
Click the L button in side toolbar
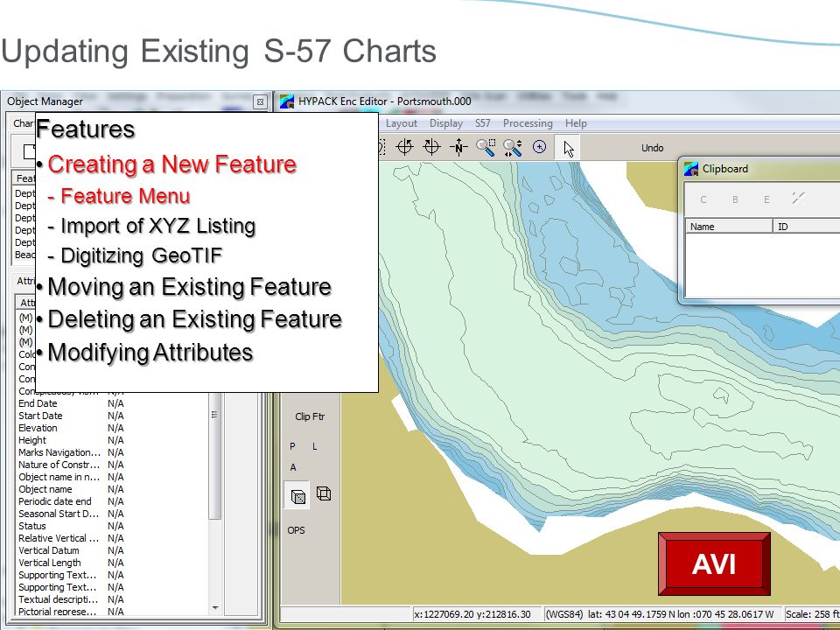point(315,446)
